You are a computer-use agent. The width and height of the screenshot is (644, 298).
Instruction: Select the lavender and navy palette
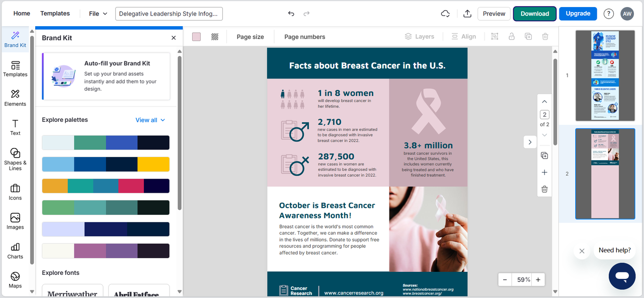click(106, 229)
